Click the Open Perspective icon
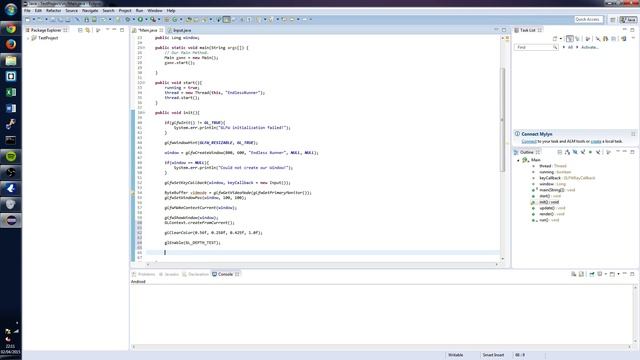 613,20
